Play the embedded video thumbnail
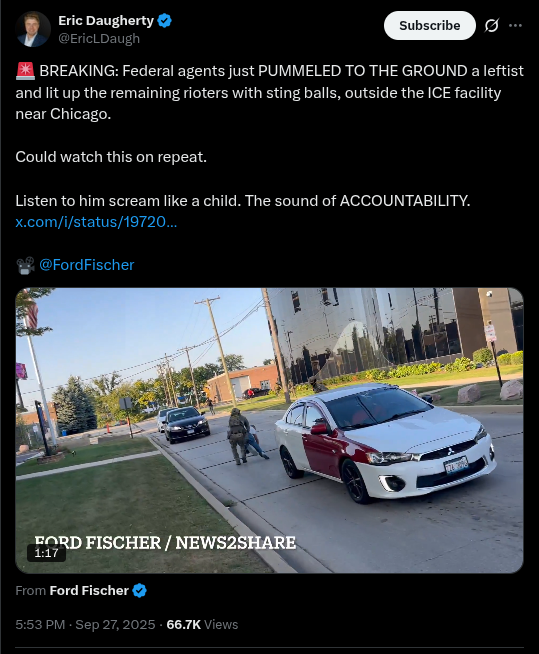 coord(270,430)
